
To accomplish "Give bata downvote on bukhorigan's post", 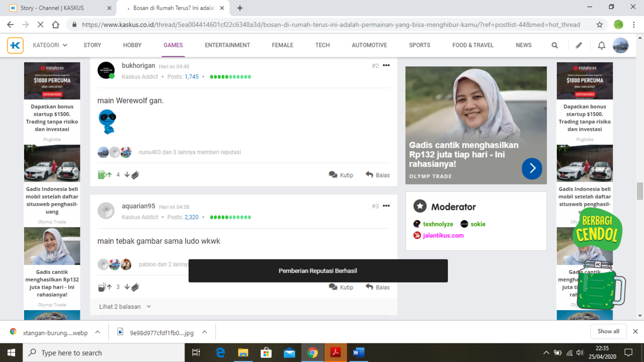I will coord(131,175).
